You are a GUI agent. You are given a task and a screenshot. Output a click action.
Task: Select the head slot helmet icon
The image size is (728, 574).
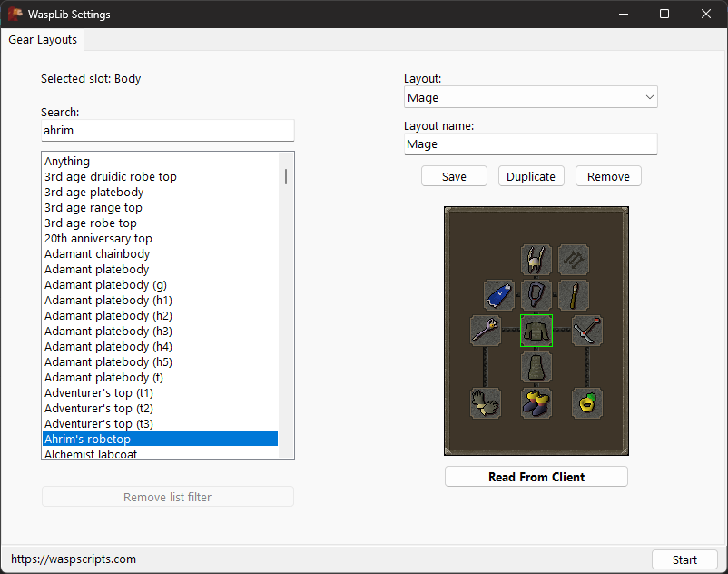pos(536,259)
